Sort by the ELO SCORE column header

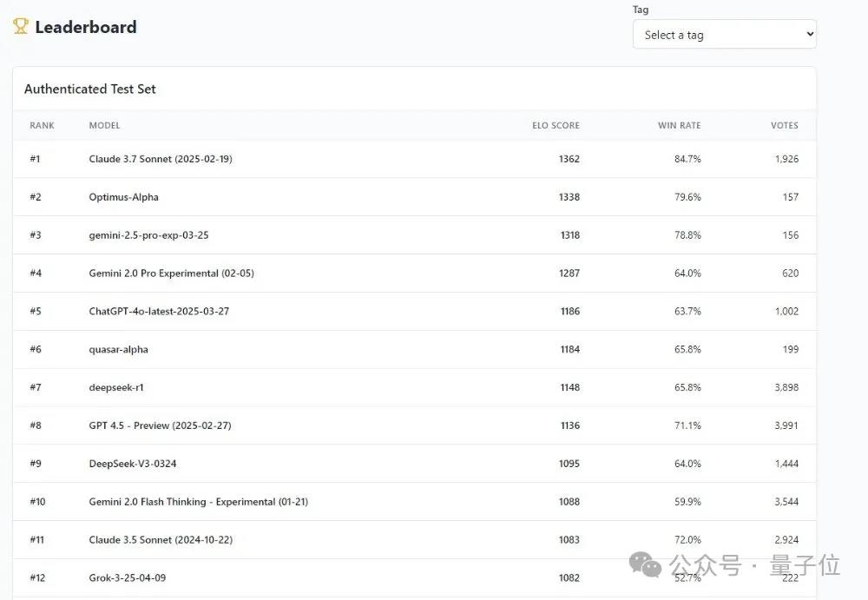click(x=556, y=126)
